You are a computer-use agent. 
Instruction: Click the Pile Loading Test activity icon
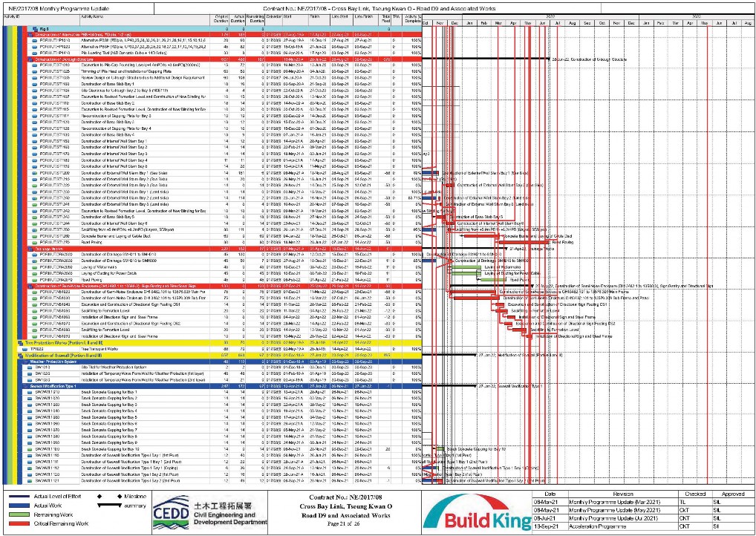click(35, 52)
